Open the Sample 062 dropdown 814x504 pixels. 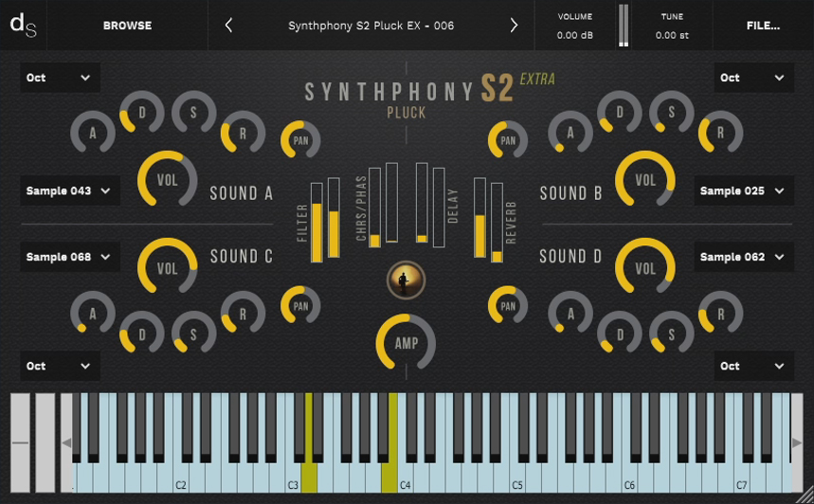click(744, 257)
